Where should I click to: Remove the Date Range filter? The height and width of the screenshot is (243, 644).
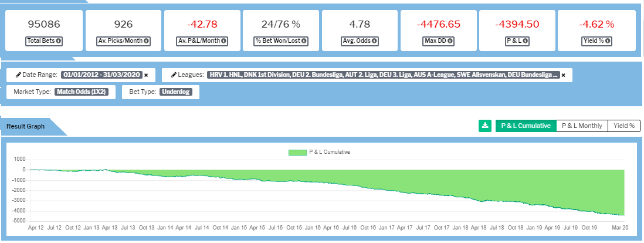pyautogui.click(x=146, y=75)
